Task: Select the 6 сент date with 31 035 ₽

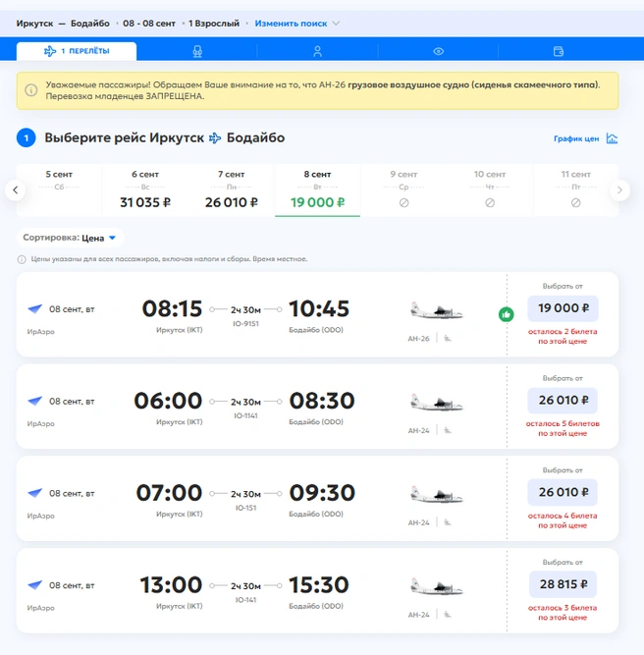Action: [145, 191]
